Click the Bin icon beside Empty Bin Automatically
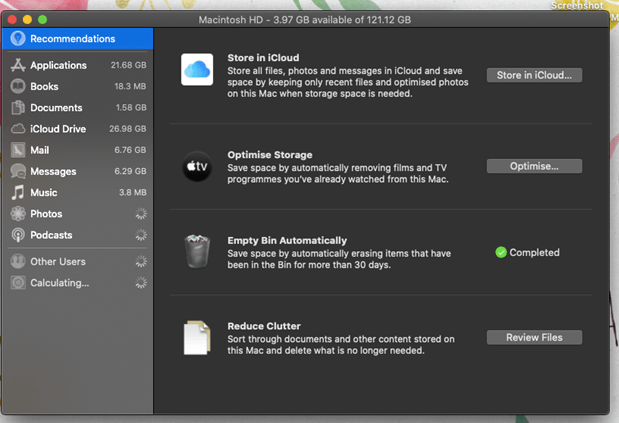The image size is (619, 423). (x=197, y=251)
